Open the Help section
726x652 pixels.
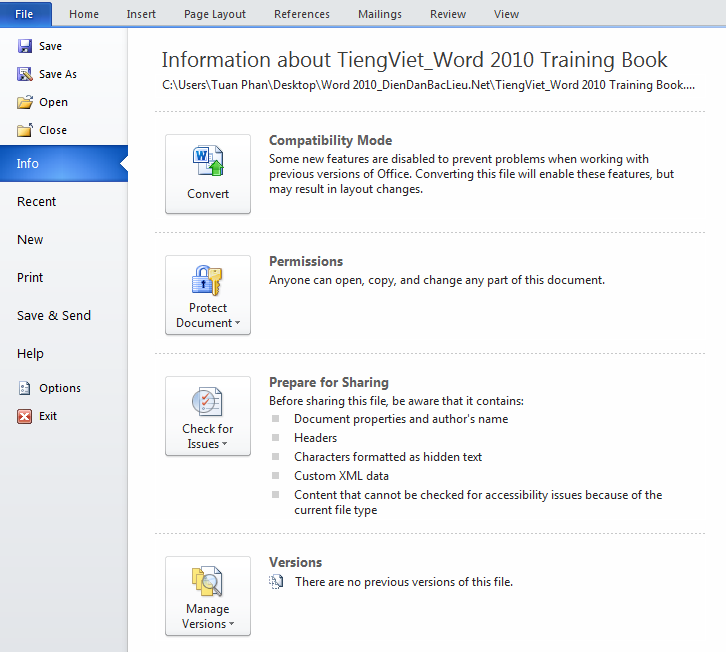click(30, 353)
